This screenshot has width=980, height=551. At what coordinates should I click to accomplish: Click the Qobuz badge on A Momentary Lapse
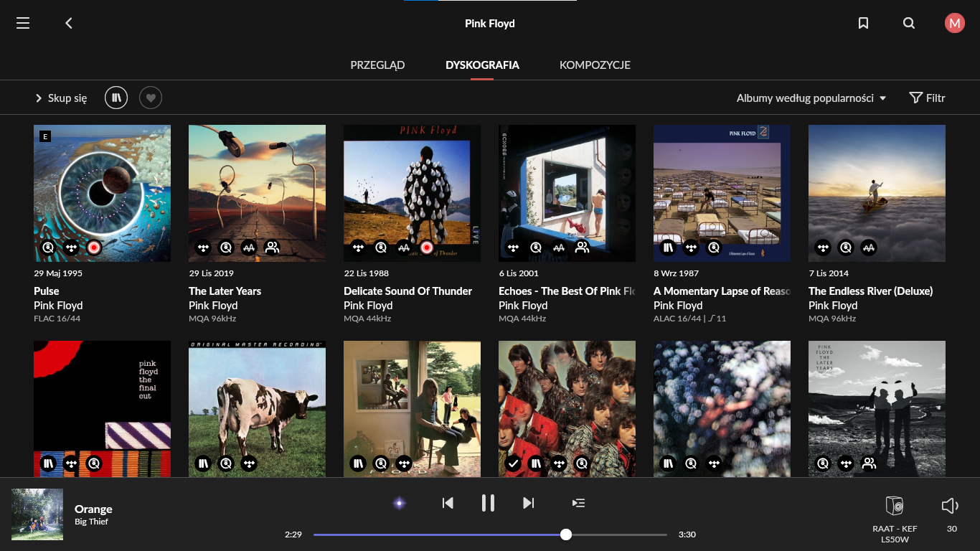(x=714, y=248)
